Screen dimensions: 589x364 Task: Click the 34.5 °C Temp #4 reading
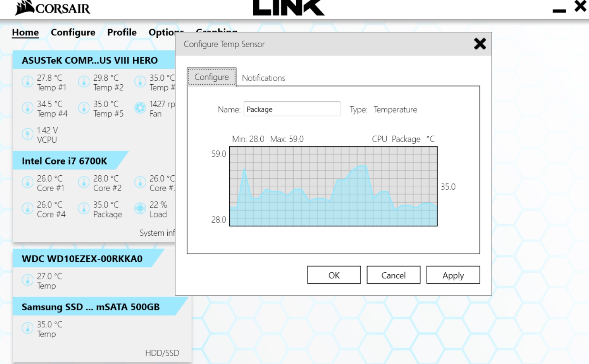(x=50, y=104)
